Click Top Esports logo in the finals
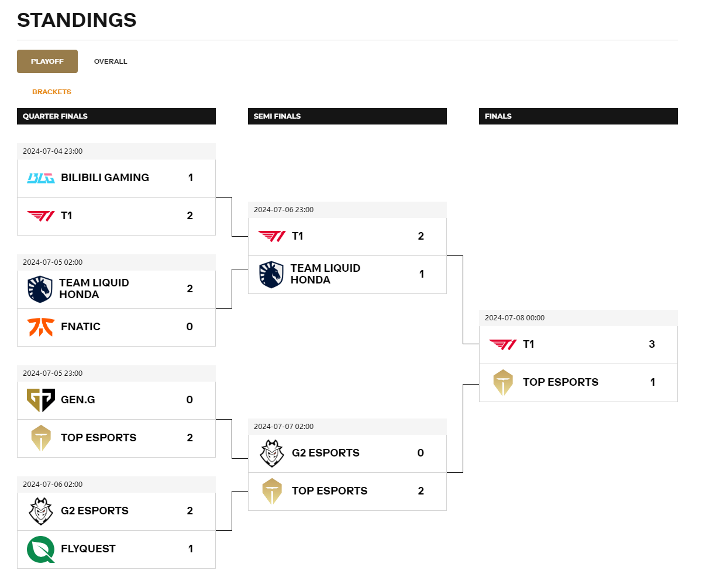The image size is (713, 588). click(503, 382)
